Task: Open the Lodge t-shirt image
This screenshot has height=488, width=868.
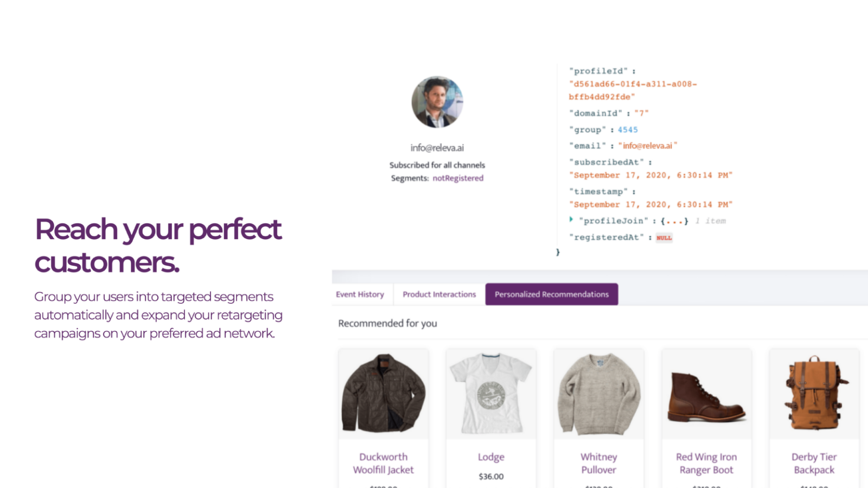Action: coord(491,394)
